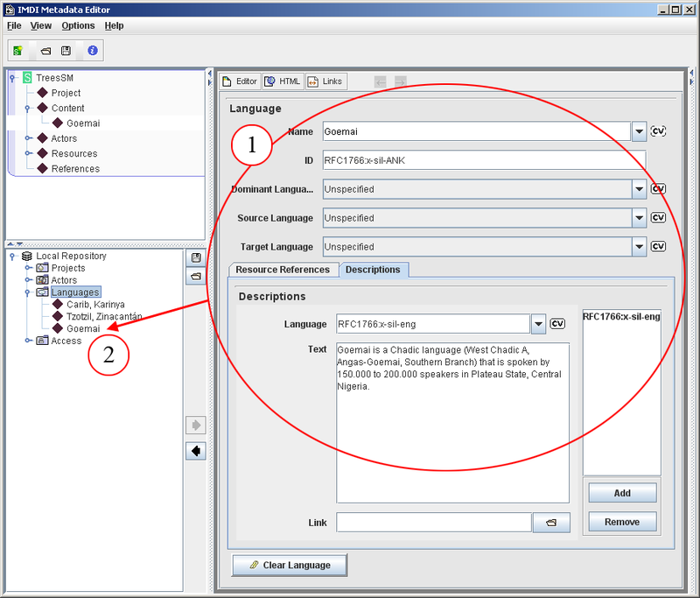Select RFC1766:x-sil-eng in description list
Viewport: 700px width, 598px height.
tap(621, 317)
